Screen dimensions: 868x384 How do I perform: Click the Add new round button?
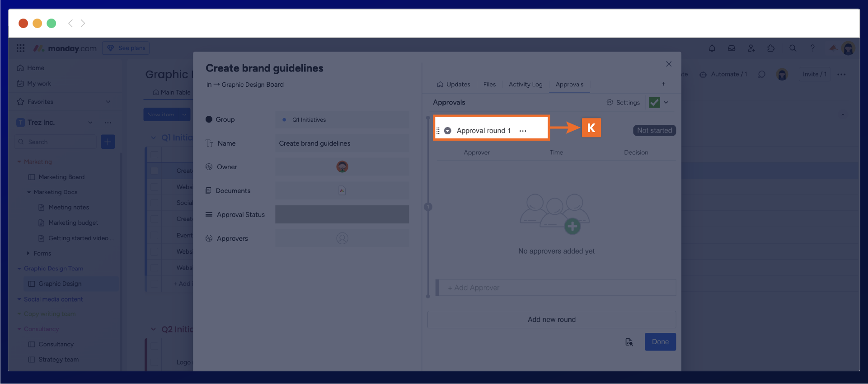[551, 319]
